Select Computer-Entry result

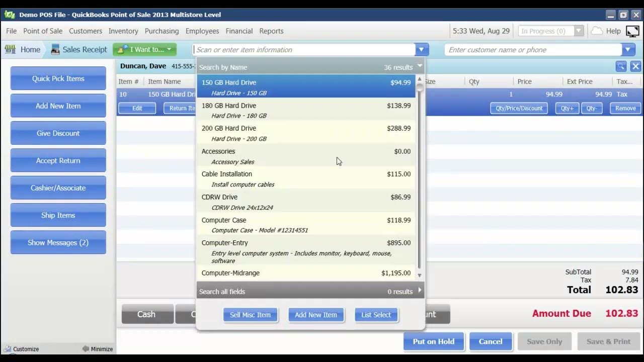[x=306, y=251]
